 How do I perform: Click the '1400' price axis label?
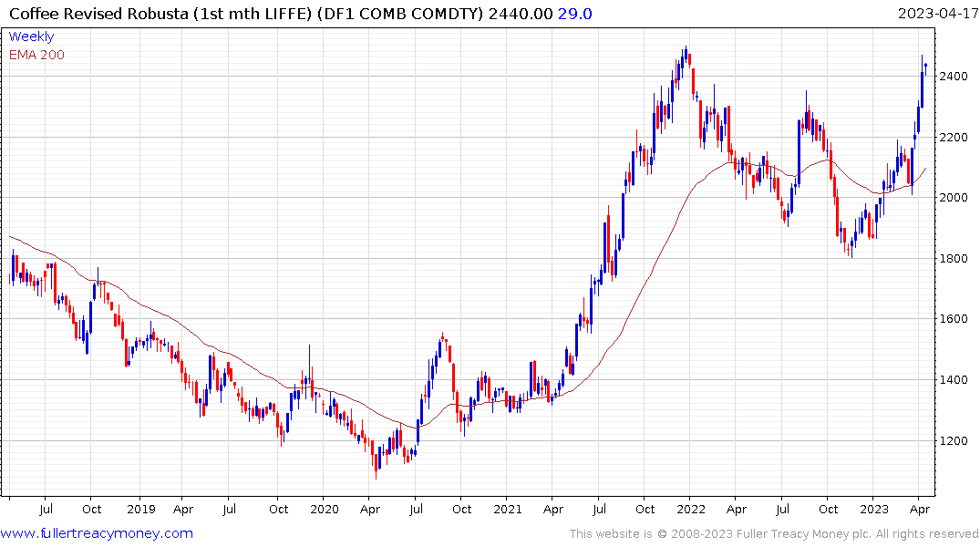[x=954, y=380]
